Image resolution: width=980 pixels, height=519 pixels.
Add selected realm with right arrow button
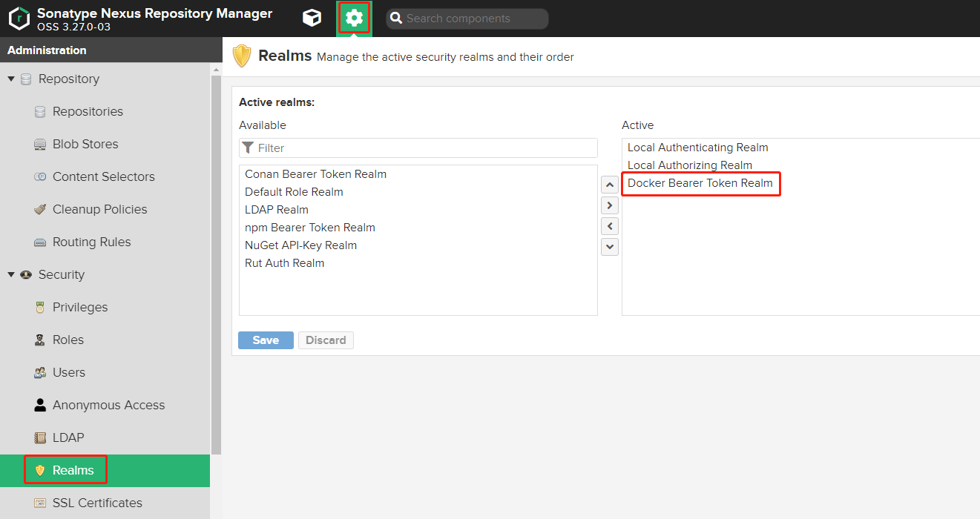(610, 205)
